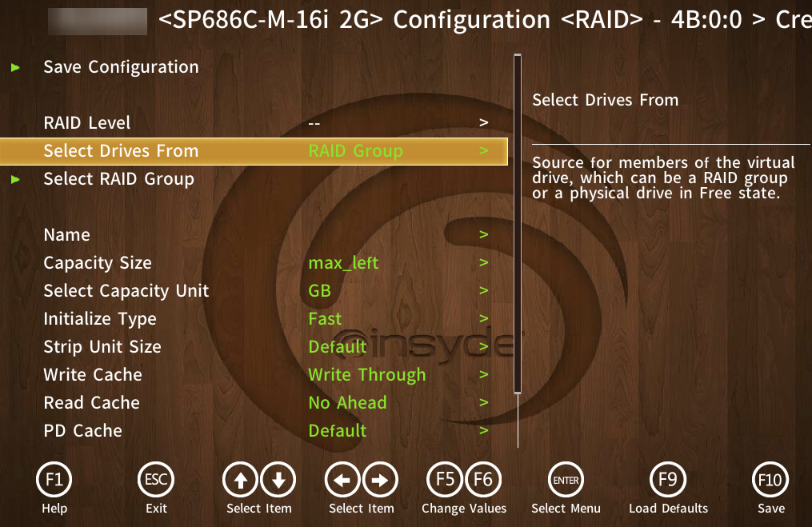Click the Strip Unit Size label
Viewport: 812px width, 527px height.
(102, 347)
